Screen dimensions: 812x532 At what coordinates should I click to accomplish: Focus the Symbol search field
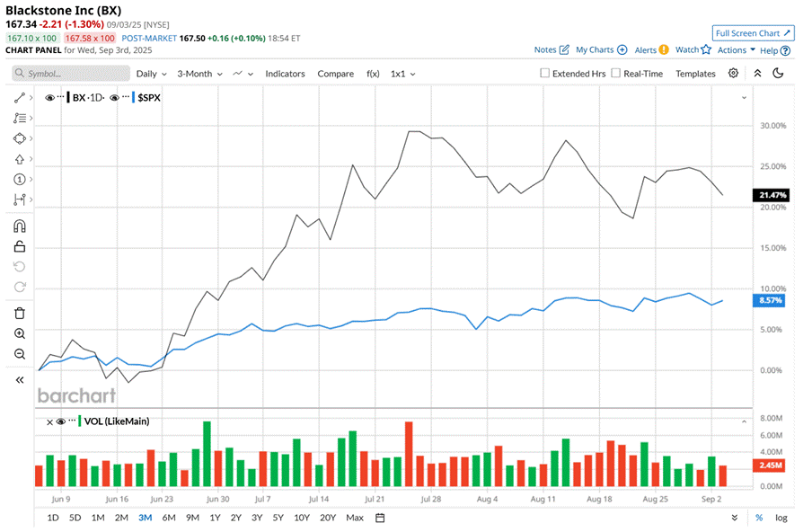(x=71, y=74)
